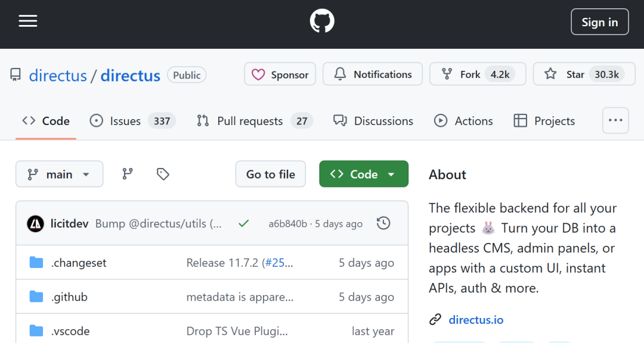644x343 pixels.
Task: View tags via tag icon
Action: pos(163,174)
